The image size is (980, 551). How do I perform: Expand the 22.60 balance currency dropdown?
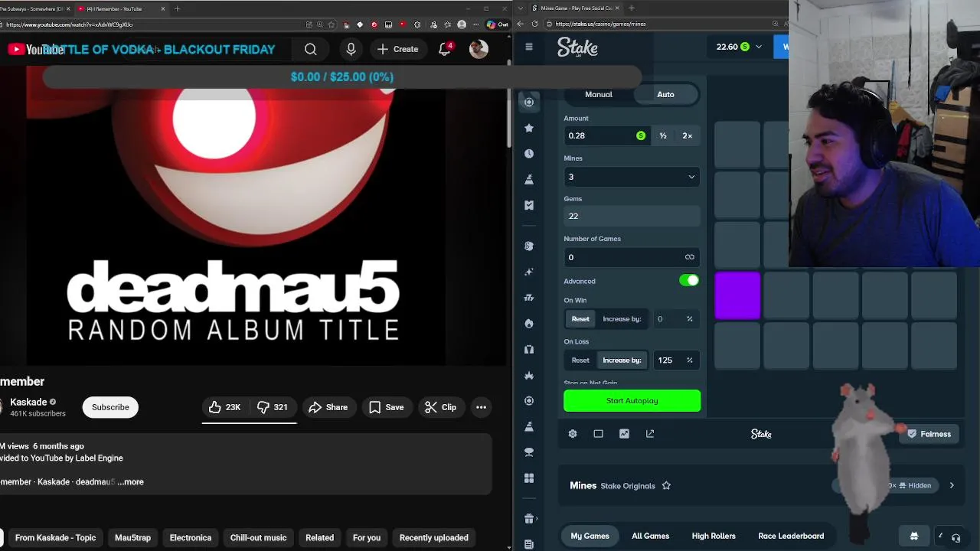tap(739, 47)
